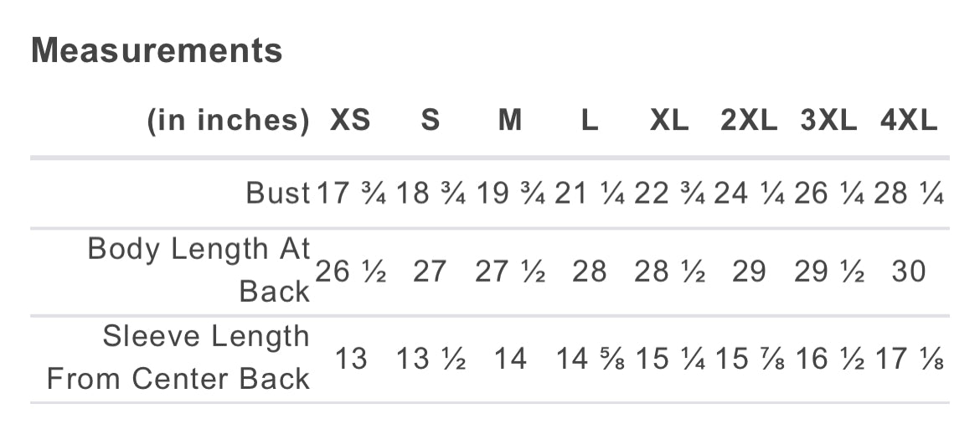Select the M size column header
Image resolution: width=980 pixels, height=435 pixels.
coord(510,122)
